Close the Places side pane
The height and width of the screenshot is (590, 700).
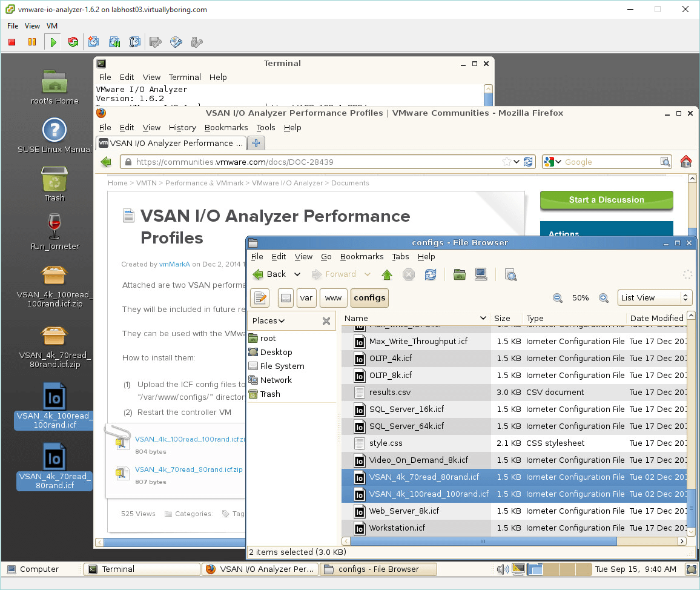tap(326, 320)
